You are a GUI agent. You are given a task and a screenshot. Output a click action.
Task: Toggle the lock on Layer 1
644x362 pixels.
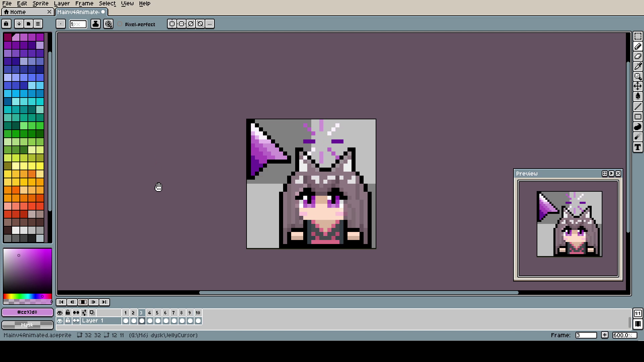68,321
